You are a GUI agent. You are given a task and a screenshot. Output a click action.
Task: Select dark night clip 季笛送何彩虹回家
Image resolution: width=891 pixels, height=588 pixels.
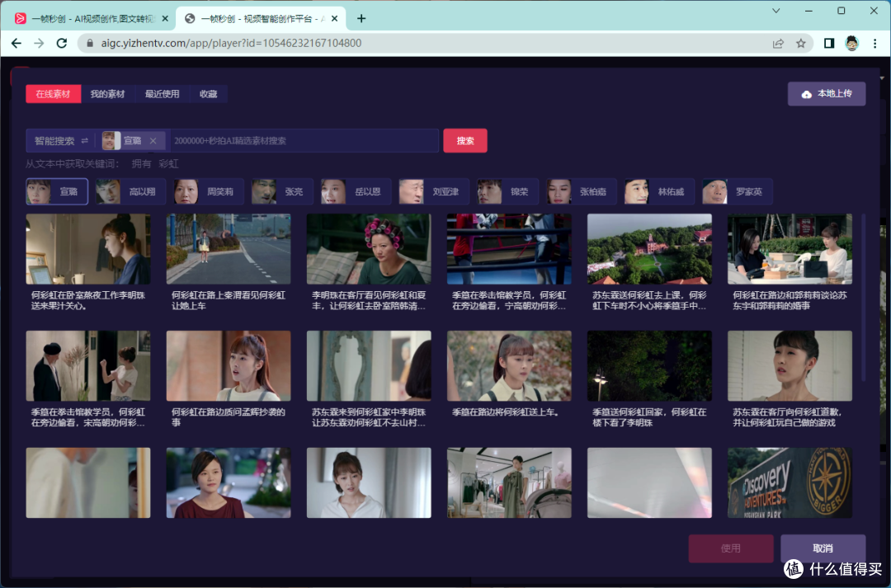pos(649,366)
